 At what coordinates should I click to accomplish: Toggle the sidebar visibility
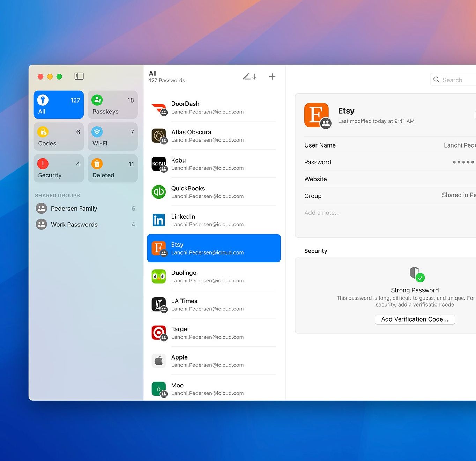[79, 76]
